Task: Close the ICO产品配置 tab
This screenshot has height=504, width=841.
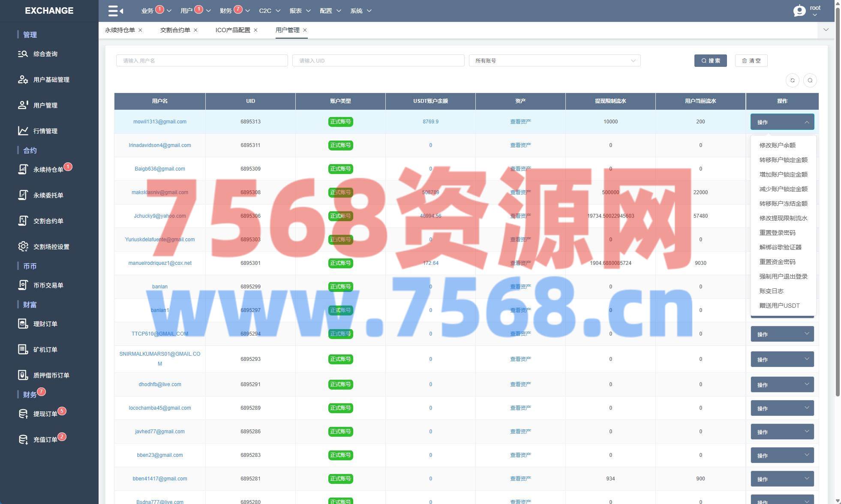Action: tap(256, 30)
